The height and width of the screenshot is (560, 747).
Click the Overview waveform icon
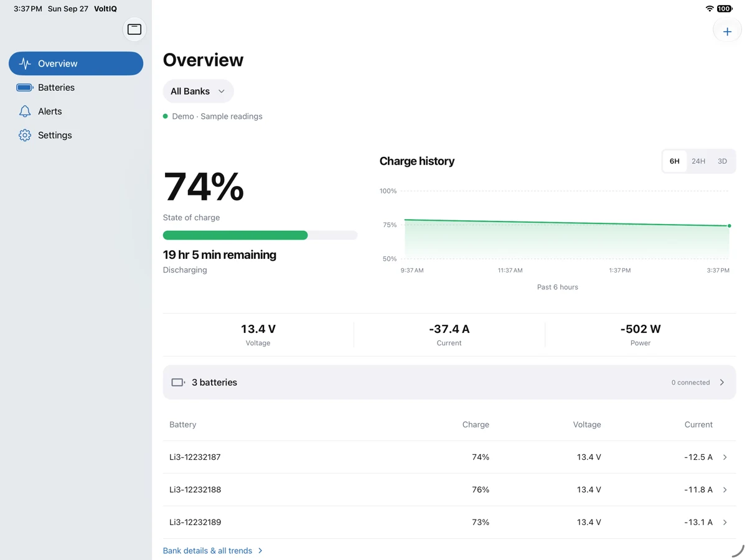pyautogui.click(x=25, y=63)
